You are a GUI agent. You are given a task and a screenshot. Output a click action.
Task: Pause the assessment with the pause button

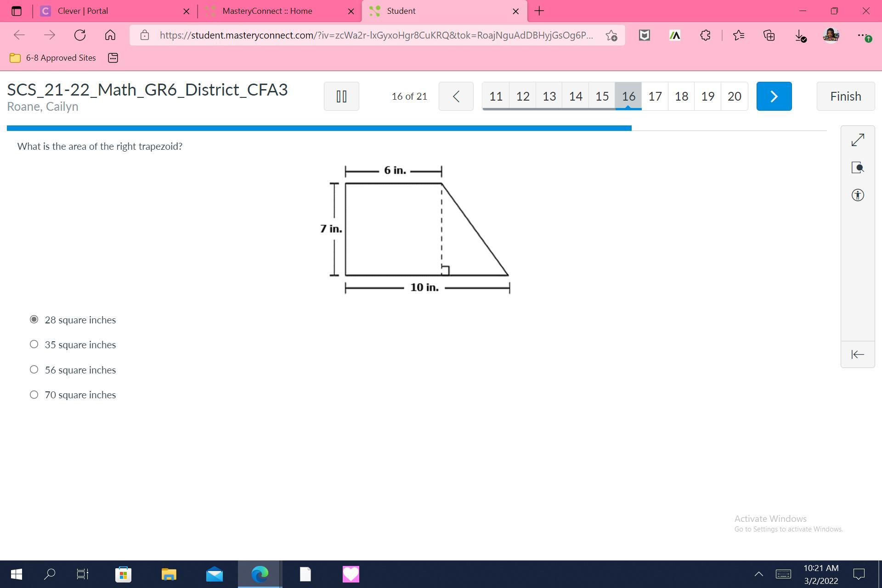point(341,96)
